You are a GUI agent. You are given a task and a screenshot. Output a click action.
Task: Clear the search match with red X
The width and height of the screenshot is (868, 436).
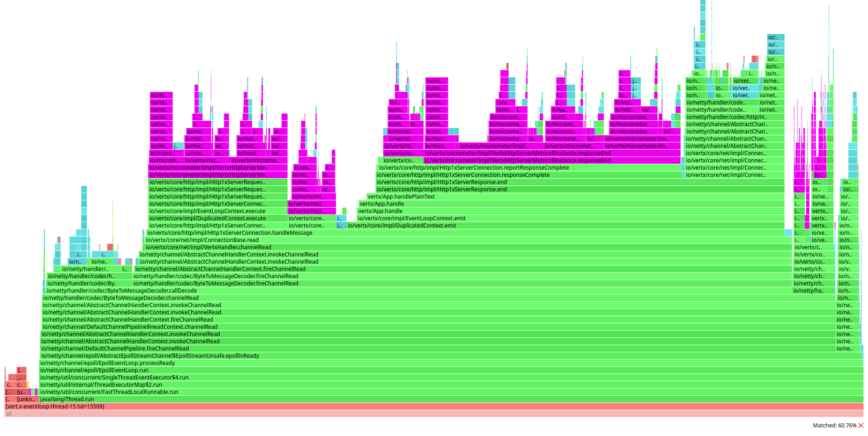[x=861, y=425]
